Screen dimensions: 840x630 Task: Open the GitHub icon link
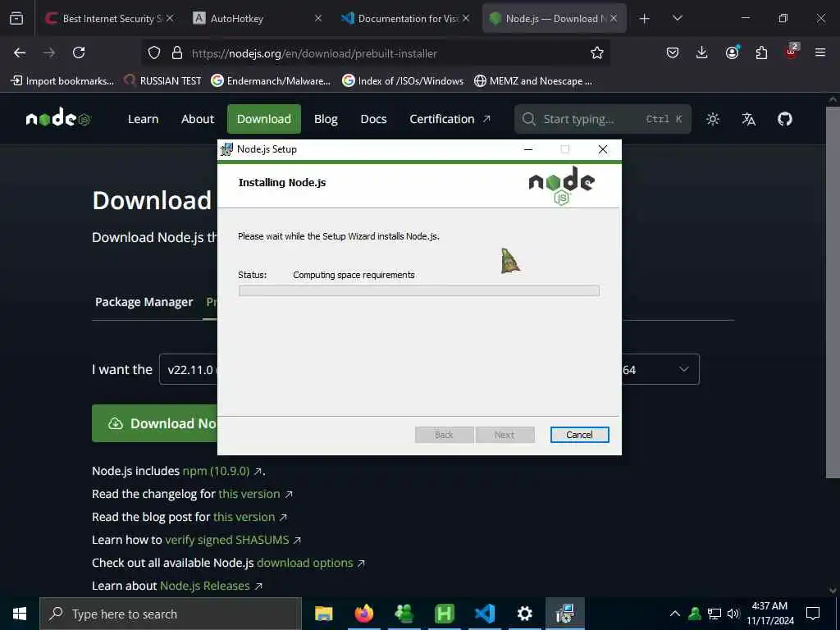click(784, 119)
